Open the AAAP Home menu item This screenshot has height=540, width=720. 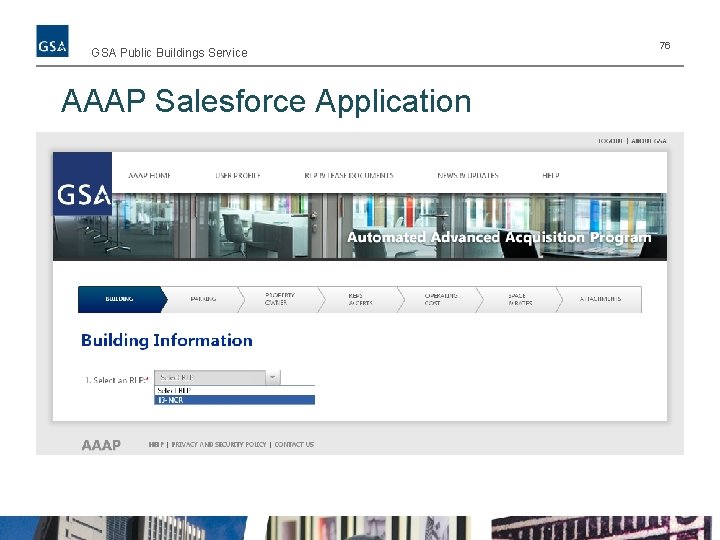[150, 175]
